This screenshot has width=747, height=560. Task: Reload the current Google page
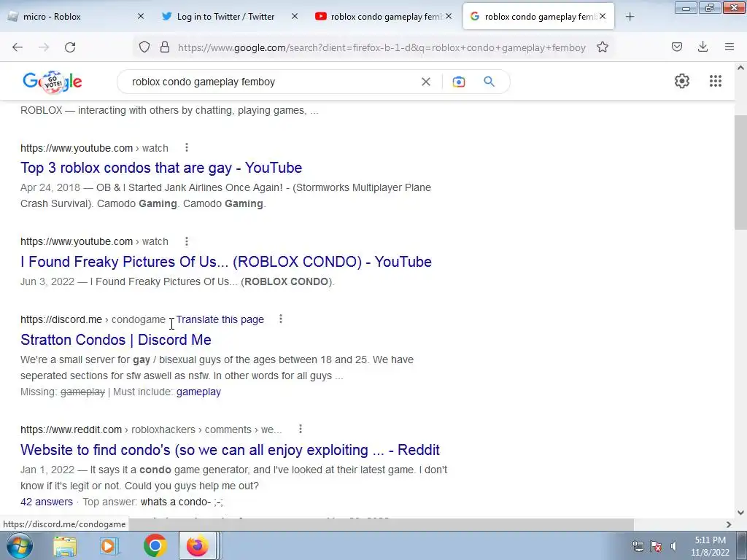(70, 47)
